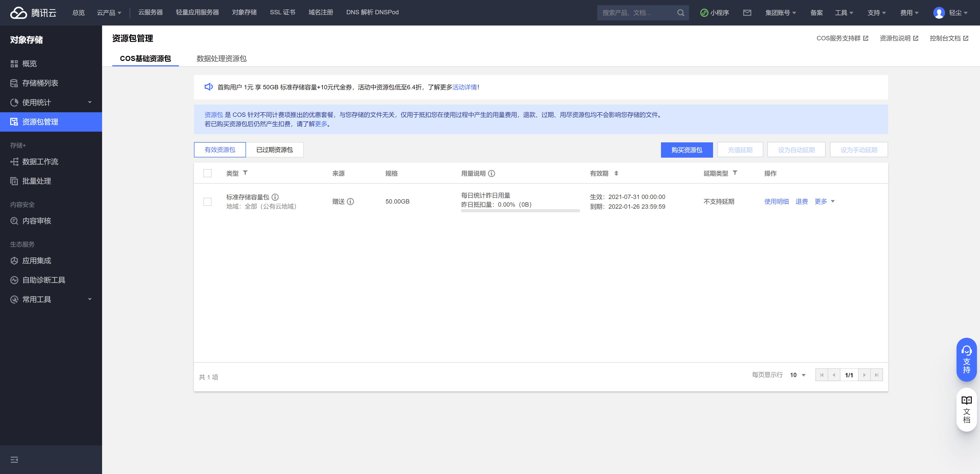Check the select-all checkbox in table header
This screenshot has width=980, height=474.
207,173
